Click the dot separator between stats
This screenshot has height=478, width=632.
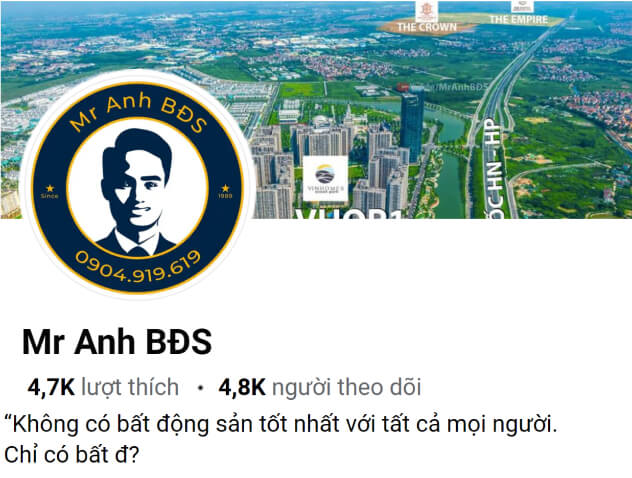coord(200,388)
